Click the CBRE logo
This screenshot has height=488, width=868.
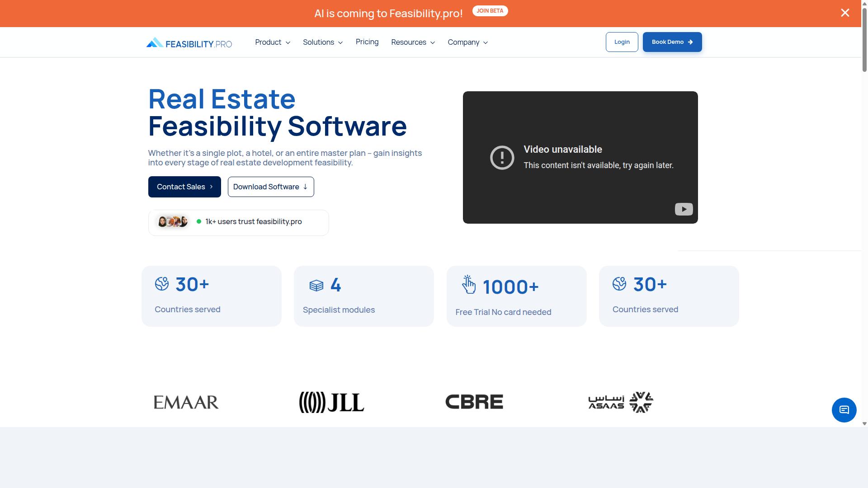click(x=474, y=402)
